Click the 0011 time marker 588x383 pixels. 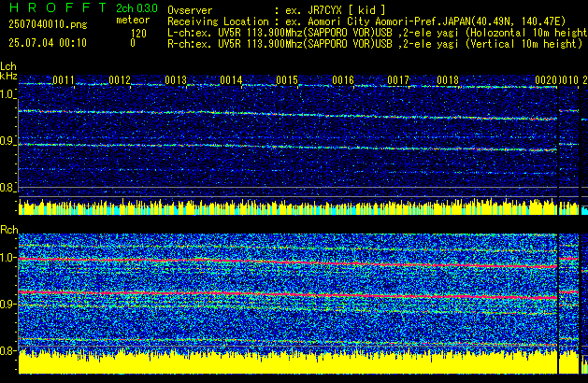click(x=64, y=80)
